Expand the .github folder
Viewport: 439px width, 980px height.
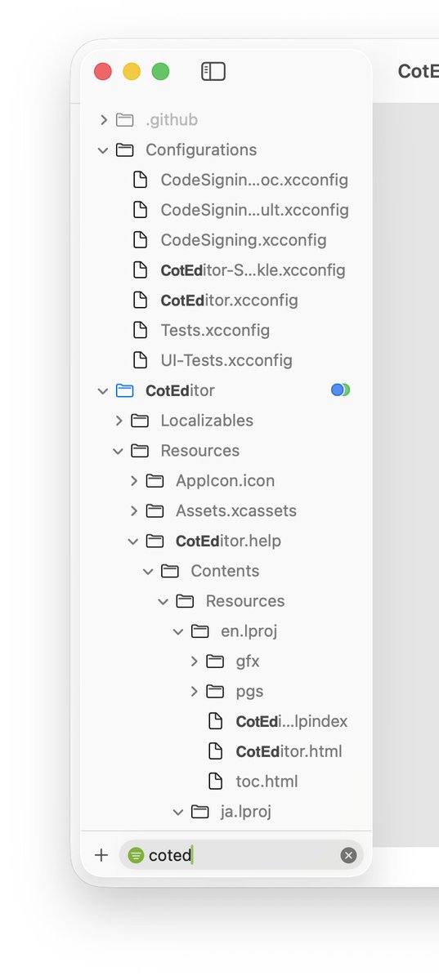click(103, 120)
